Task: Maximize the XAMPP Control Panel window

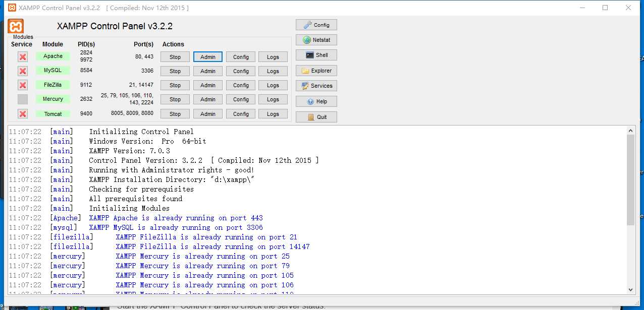Action: coord(605,8)
